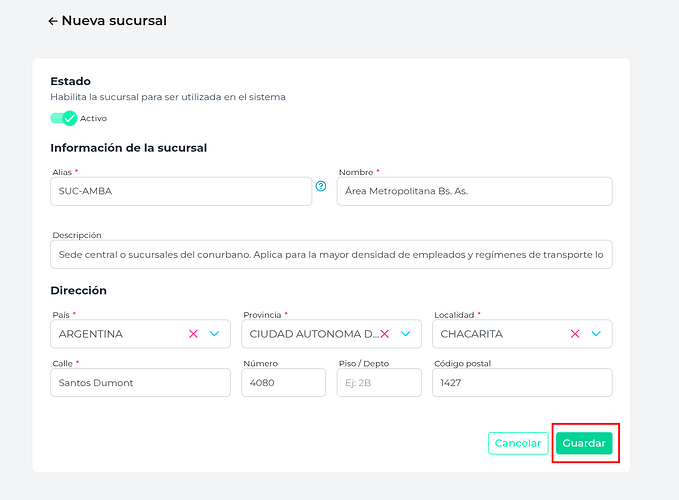Clear the País selection with pink X

[x=193, y=334]
